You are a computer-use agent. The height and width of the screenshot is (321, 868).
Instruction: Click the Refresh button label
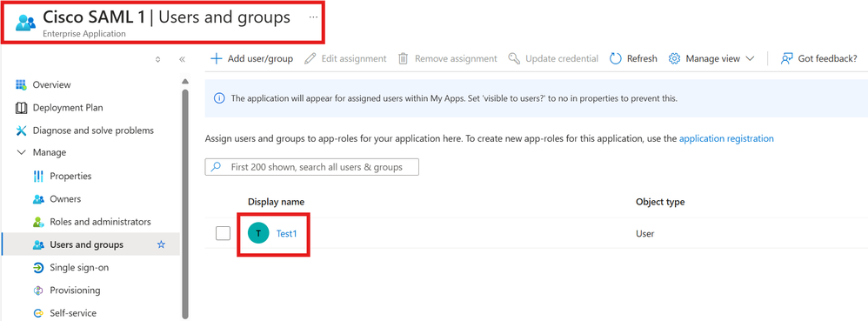click(x=642, y=58)
